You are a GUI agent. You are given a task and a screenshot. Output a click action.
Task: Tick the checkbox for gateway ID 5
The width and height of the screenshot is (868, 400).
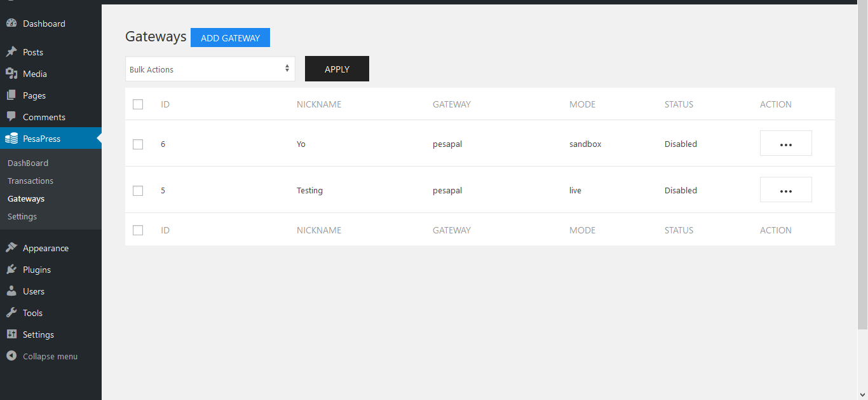[x=138, y=191]
